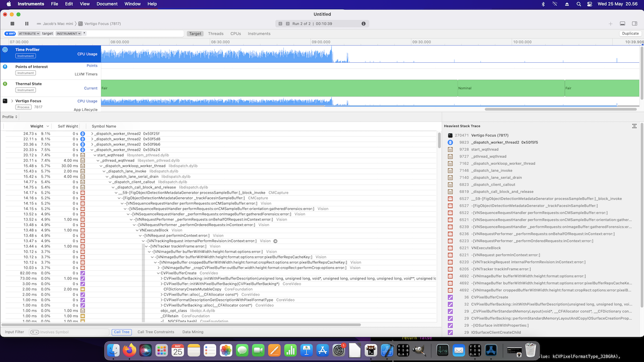The height and width of the screenshot is (362, 644).
Task: Click the Duplicate button
Action: point(630,33)
